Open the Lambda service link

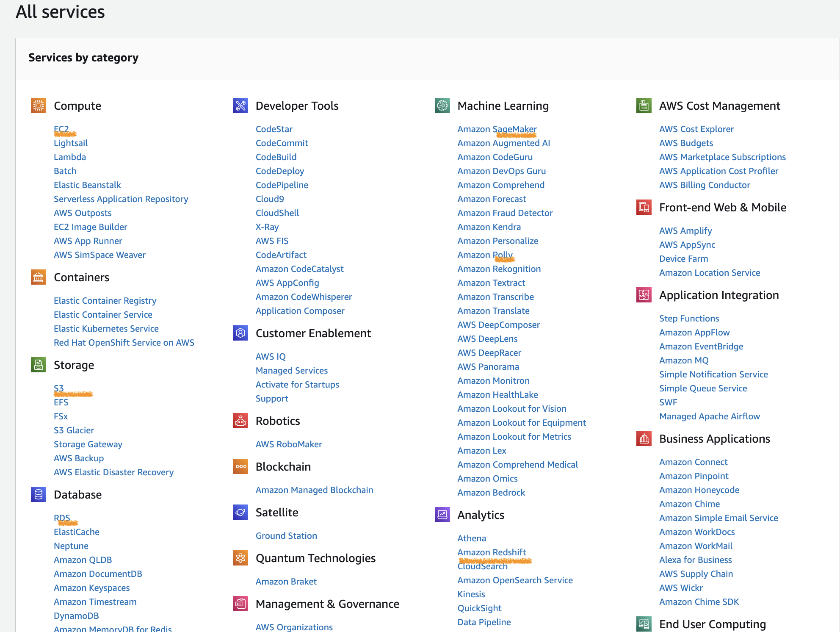pos(70,157)
